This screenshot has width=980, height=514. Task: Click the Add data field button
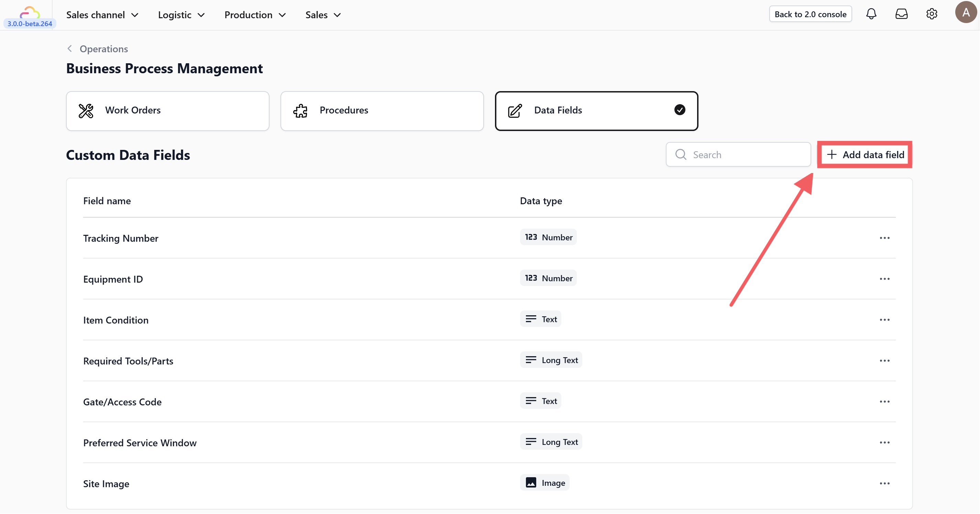coord(865,155)
